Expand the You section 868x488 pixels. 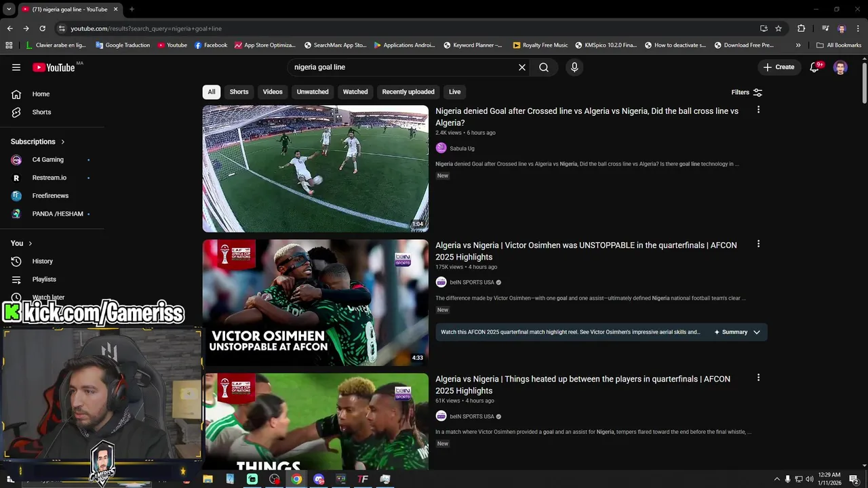[x=21, y=243]
